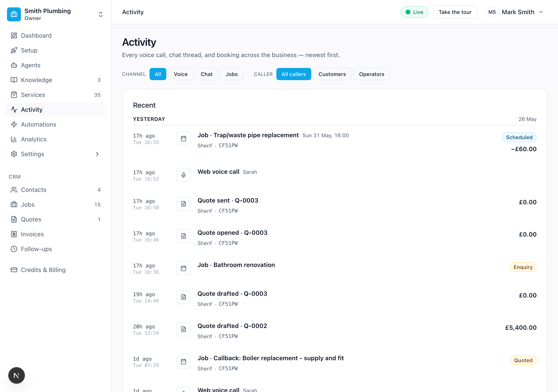
Task: Open Credits & Billing page
Action: (56, 270)
